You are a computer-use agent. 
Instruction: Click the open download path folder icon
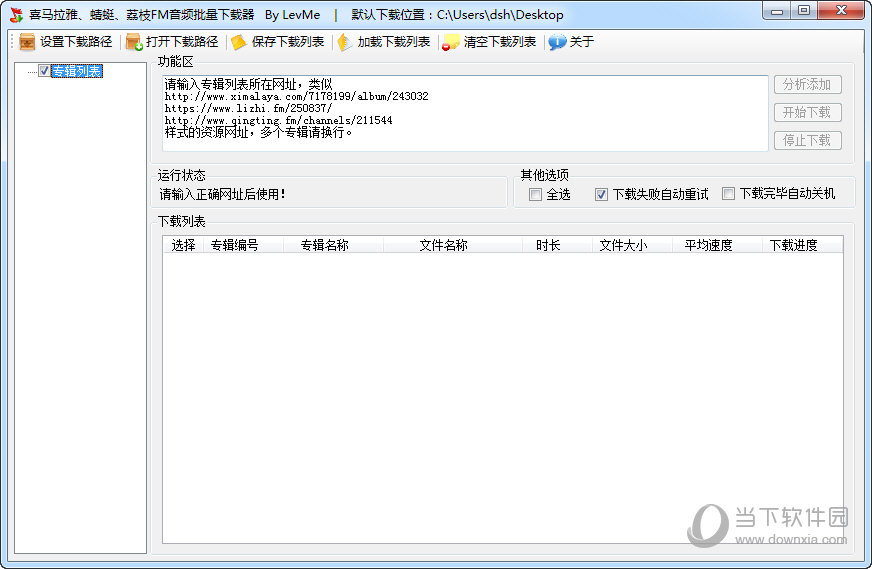click(133, 42)
